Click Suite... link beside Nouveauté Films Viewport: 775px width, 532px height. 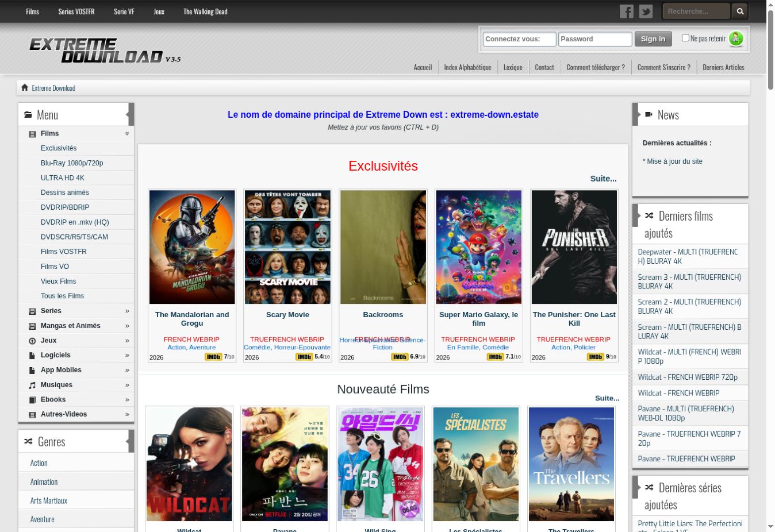point(607,398)
